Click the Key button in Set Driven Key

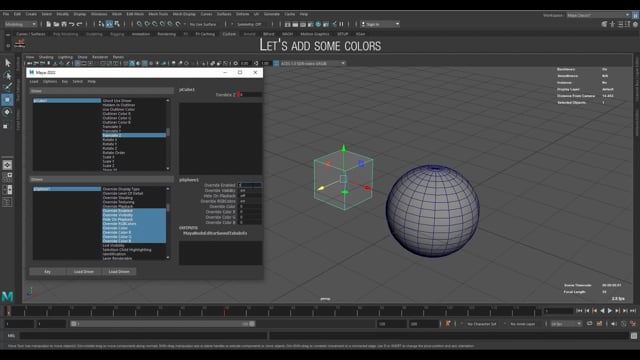tap(47, 271)
